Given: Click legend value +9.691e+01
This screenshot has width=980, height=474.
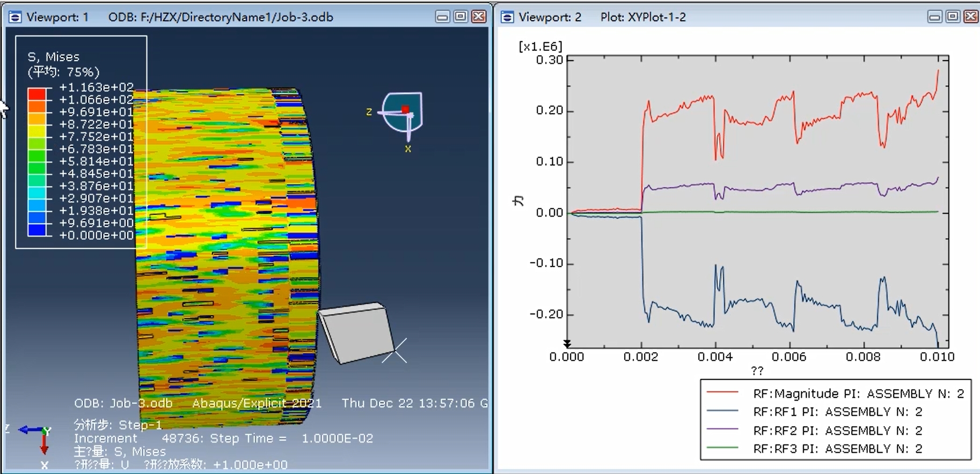Looking at the screenshot, I should click(x=96, y=112).
